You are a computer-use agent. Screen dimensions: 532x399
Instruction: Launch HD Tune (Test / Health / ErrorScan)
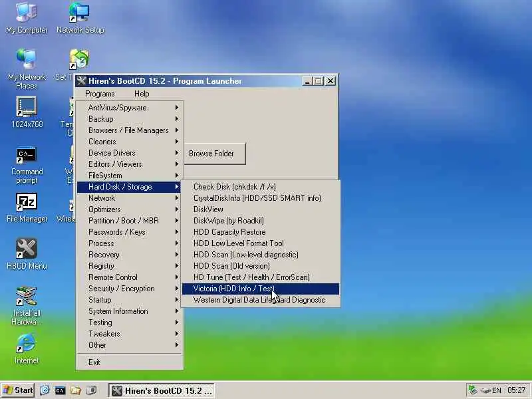point(261,277)
